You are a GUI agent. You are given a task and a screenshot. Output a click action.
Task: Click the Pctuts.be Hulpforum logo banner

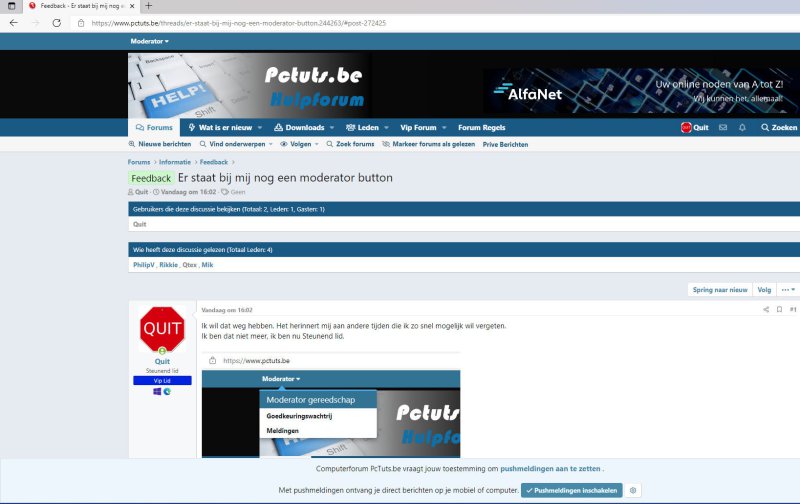tap(249, 85)
